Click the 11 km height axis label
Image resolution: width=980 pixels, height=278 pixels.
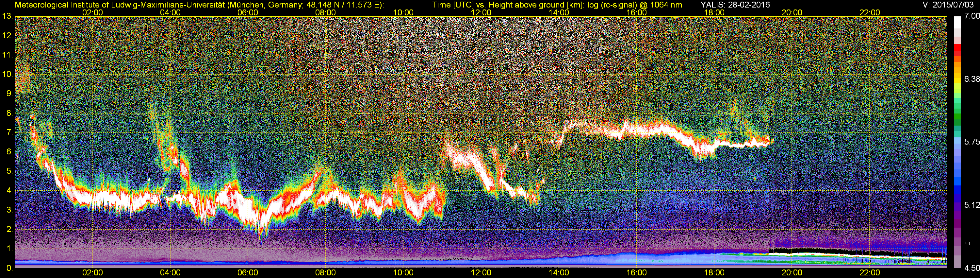tap(7, 55)
